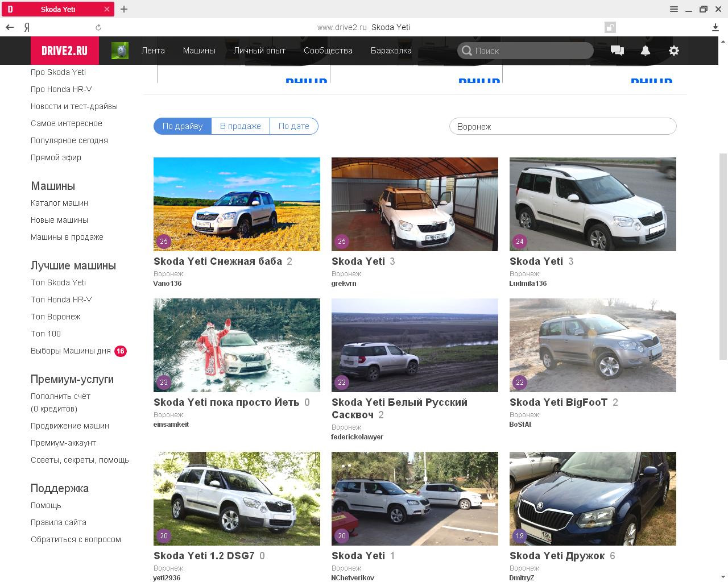Open Skoda Yeti Дружок title link
728x582 pixels.
pyautogui.click(x=557, y=556)
